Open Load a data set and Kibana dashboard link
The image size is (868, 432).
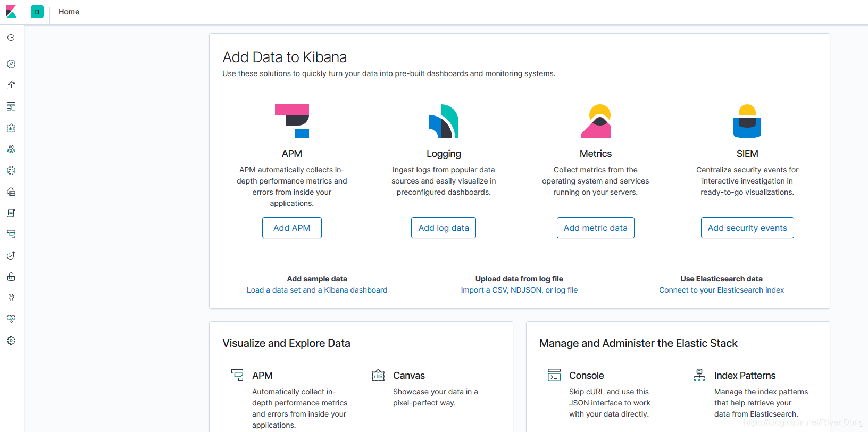317,290
